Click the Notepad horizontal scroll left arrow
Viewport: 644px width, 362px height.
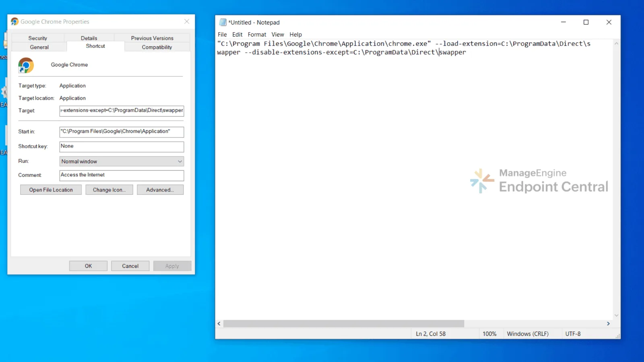pos(219,324)
